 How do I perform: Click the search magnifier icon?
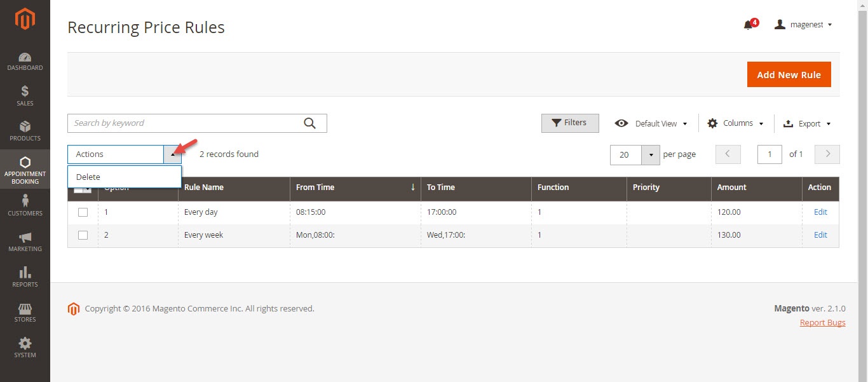[x=309, y=123]
